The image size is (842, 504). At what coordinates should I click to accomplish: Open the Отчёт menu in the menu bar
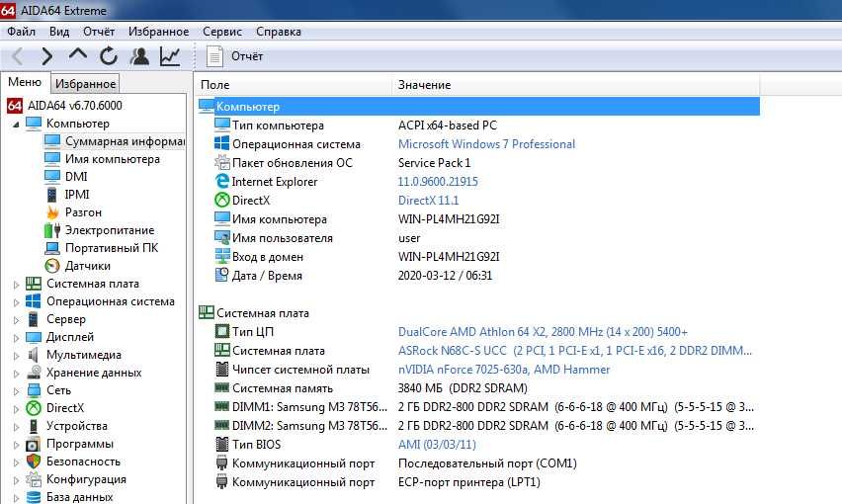99,32
